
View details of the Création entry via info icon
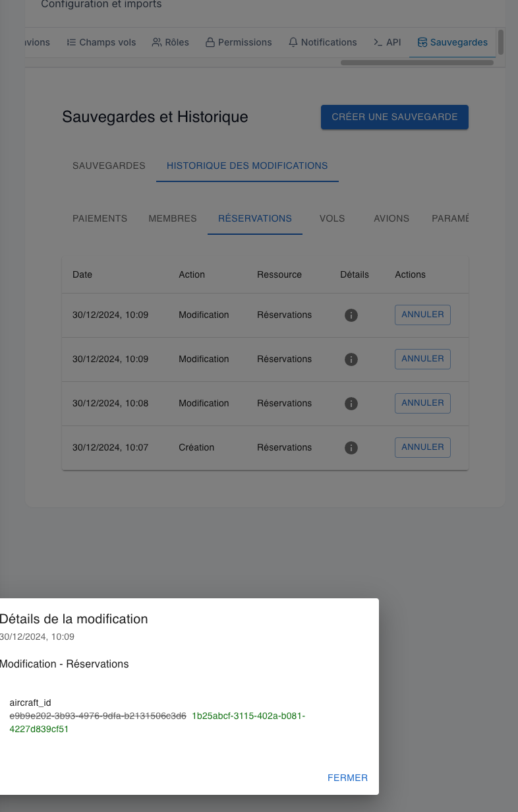[x=351, y=447]
